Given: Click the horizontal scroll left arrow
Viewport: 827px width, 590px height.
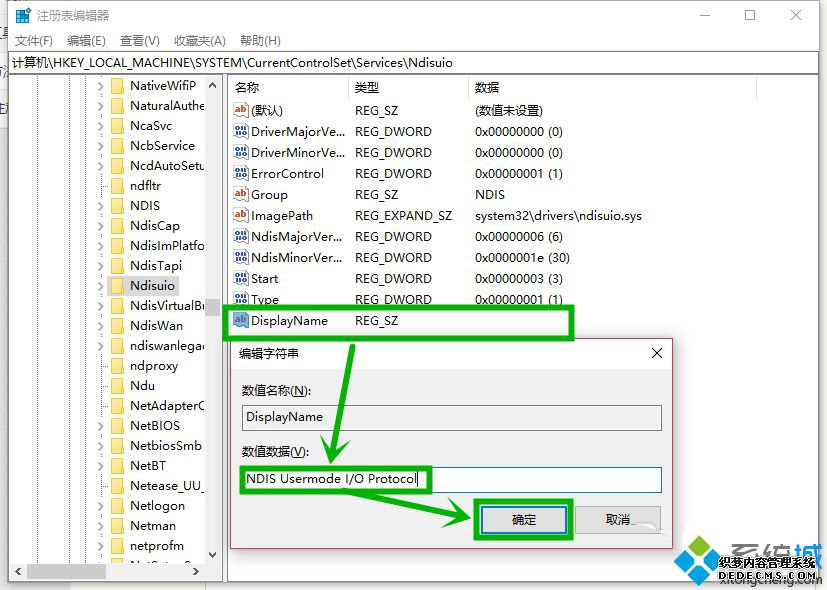Looking at the screenshot, I should click(x=18, y=571).
